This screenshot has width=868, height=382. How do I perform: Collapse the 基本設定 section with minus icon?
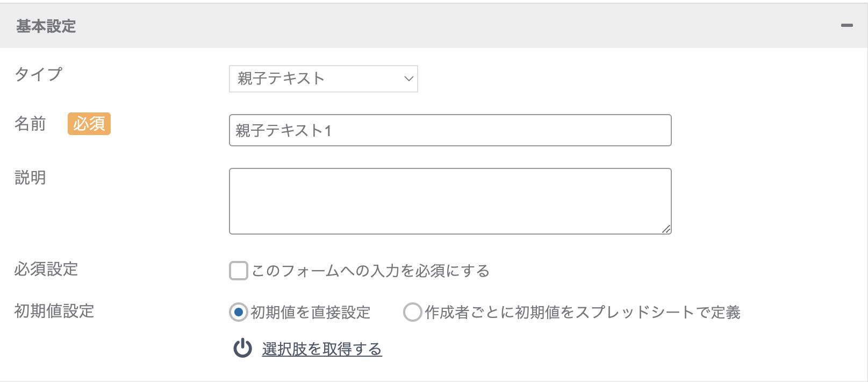(x=847, y=25)
